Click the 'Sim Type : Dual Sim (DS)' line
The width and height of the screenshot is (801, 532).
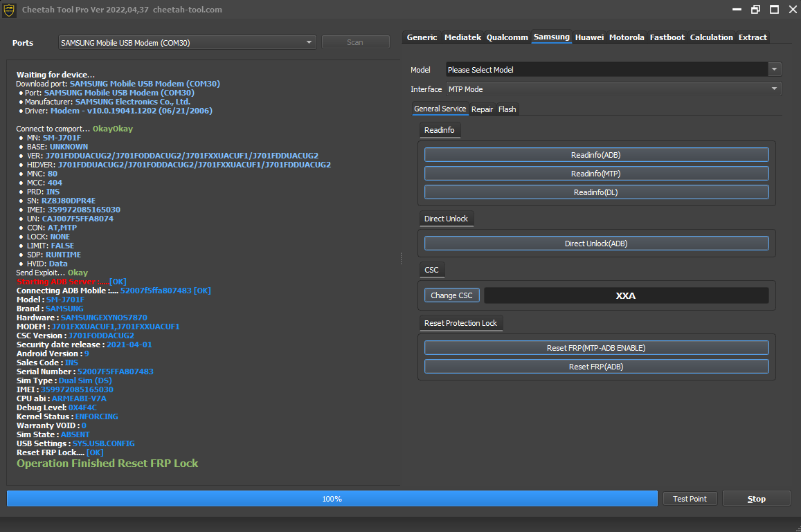click(x=64, y=380)
